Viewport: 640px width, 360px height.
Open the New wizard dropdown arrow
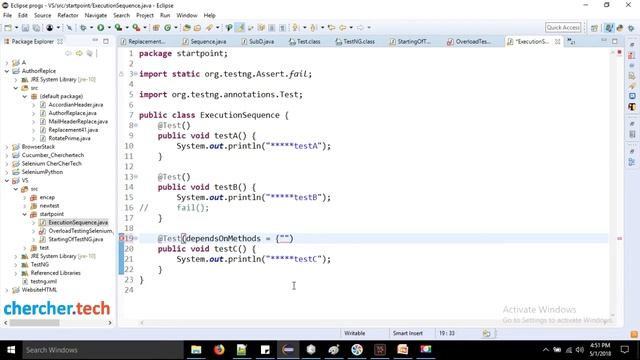pyautogui.click(x=16, y=28)
